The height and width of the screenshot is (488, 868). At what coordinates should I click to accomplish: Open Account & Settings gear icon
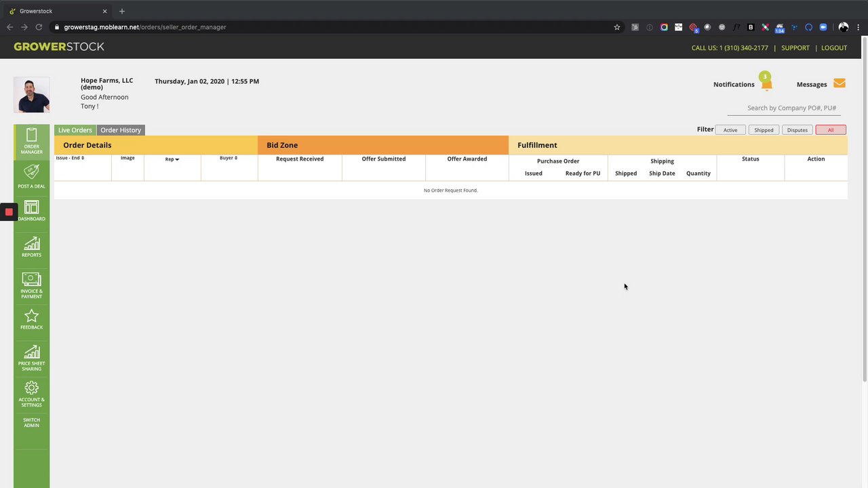[x=31, y=388]
